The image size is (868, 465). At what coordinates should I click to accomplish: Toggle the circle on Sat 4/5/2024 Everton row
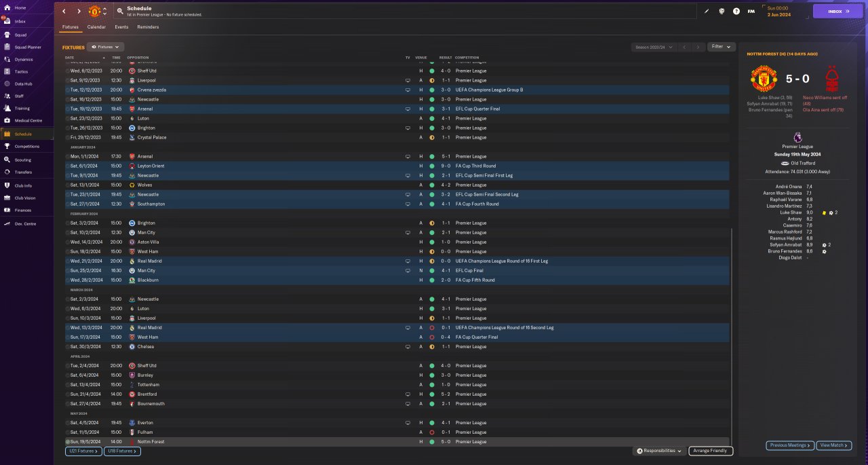click(x=68, y=422)
